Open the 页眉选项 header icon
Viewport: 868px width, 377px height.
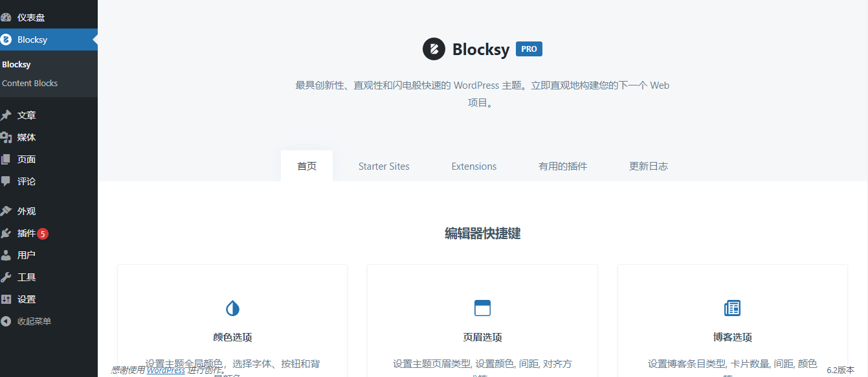click(482, 308)
